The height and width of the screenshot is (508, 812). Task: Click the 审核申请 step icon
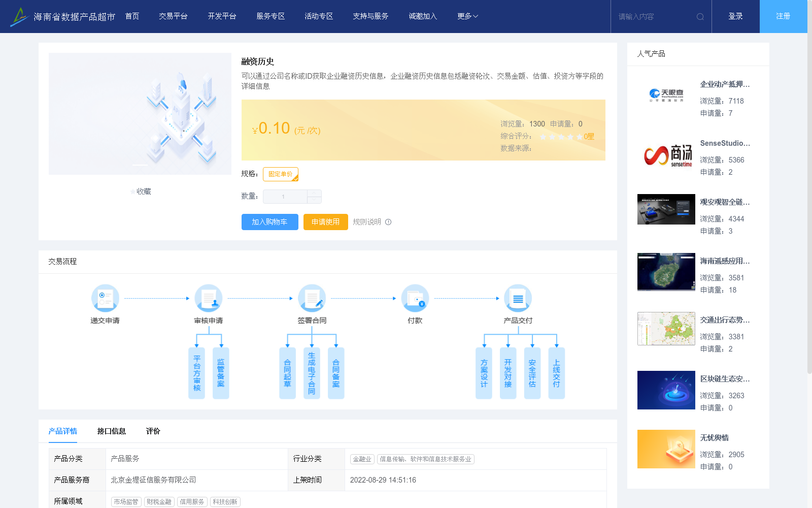[x=209, y=298]
